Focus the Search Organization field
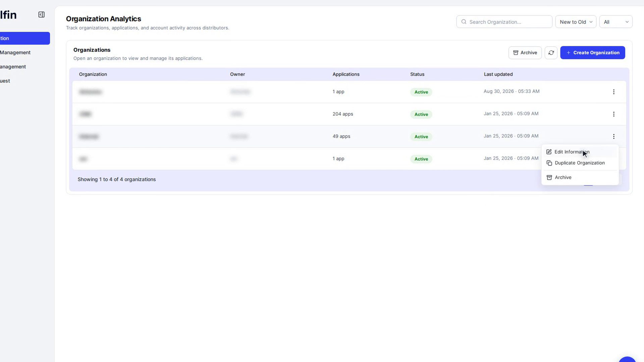 (504, 22)
